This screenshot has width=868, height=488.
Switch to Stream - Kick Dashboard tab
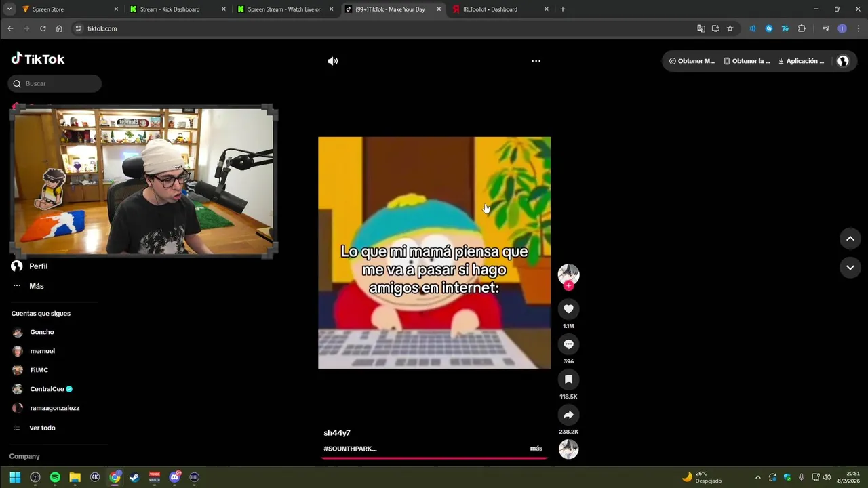176,9
